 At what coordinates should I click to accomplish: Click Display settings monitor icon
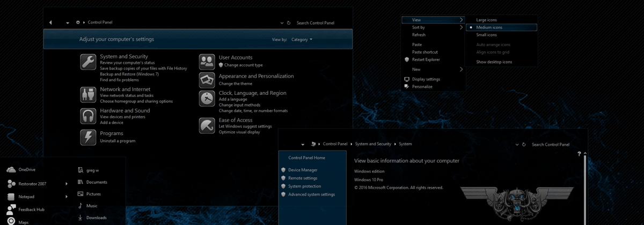coord(407,79)
